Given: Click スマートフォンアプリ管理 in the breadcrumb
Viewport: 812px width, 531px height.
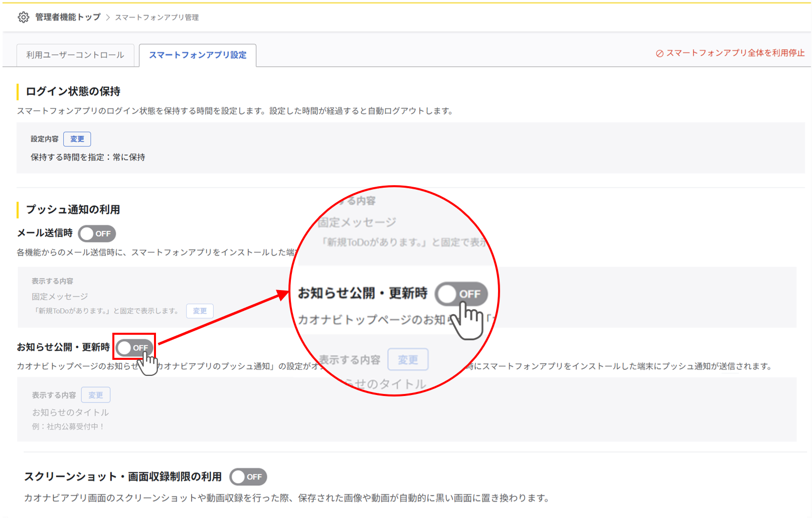Looking at the screenshot, I should [x=156, y=17].
